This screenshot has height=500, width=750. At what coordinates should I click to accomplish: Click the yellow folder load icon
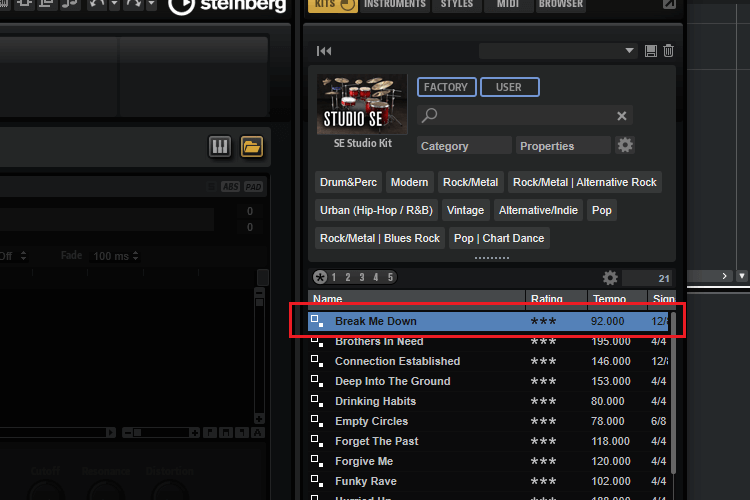click(252, 146)
